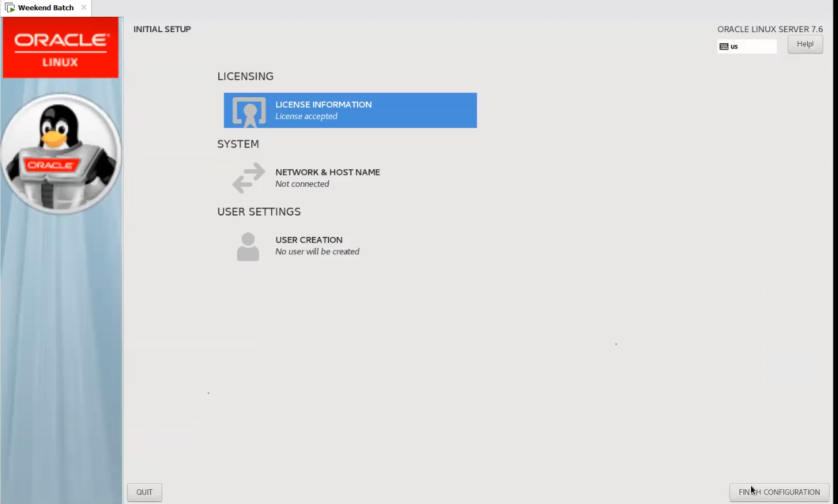
Task: Click the QUIT button
Action: (144, 492)
